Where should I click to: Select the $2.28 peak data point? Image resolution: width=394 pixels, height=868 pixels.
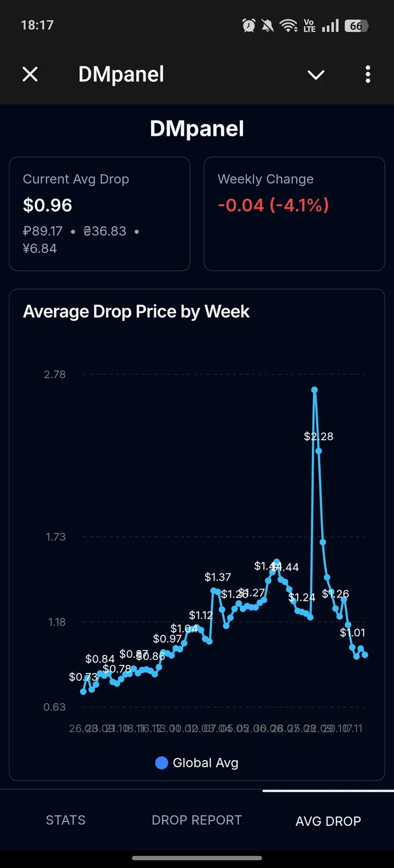[318, 451]
